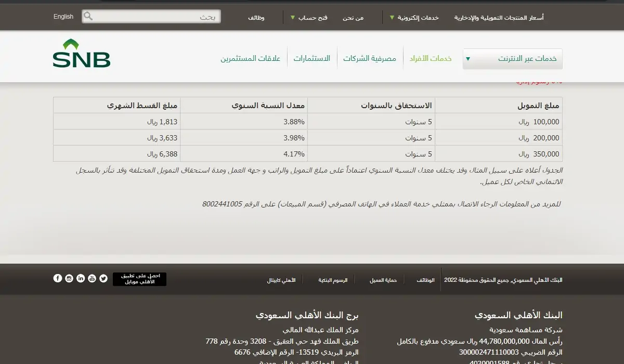Open the مصرفية الشركات menu
Screen dimensions: 624x364
tap(370, 59)
